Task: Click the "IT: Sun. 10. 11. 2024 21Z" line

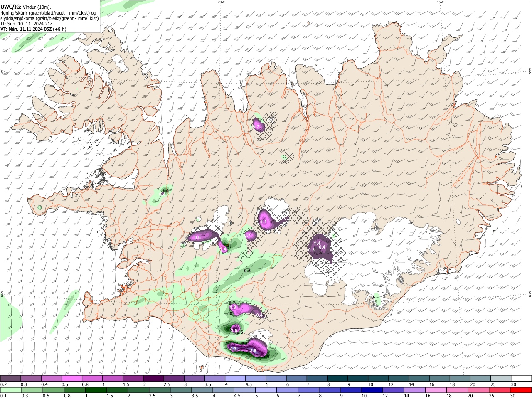Action: click(26, 24)
